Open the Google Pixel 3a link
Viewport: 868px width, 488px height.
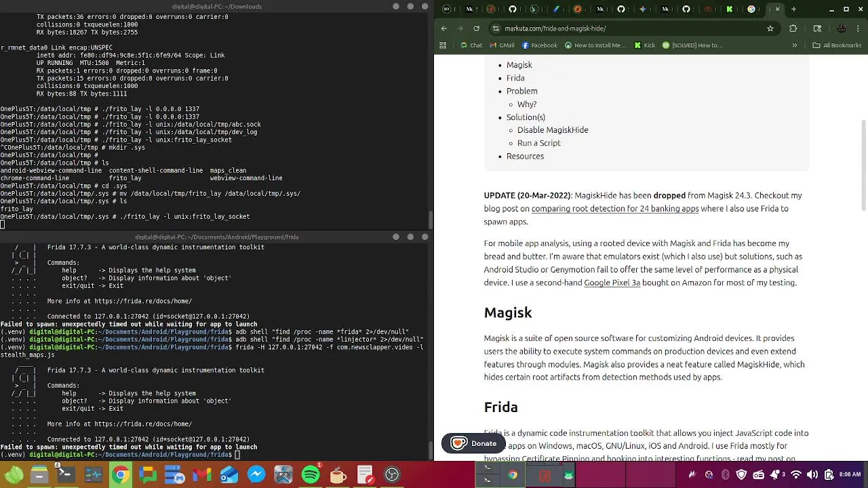(x=612, y=283)
